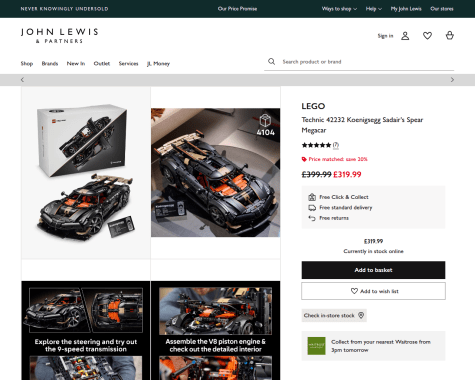Go to the Outlet section

[102, 63]
